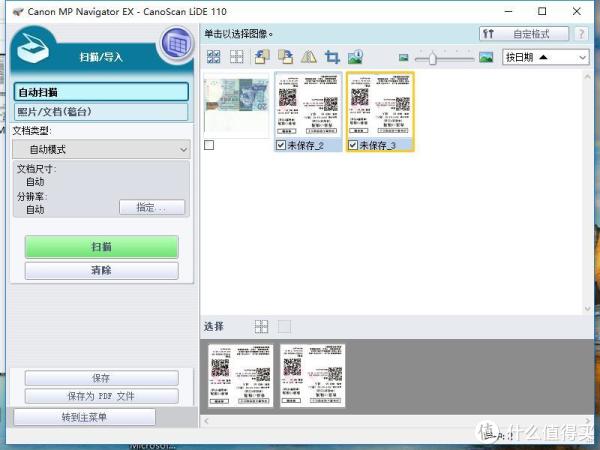Close the MP Navigator EX window
600x450 pixels.
pos(577,11)
